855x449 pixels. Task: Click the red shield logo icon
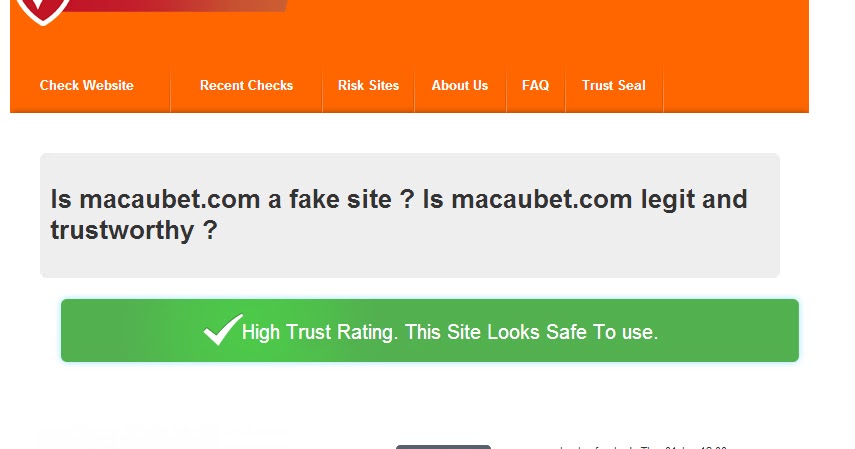click(x=43, y=11)
